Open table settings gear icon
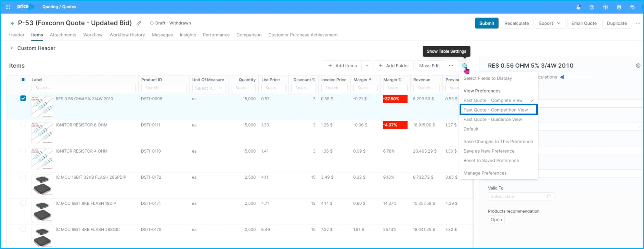644x249 pixels. coord(464,66)
